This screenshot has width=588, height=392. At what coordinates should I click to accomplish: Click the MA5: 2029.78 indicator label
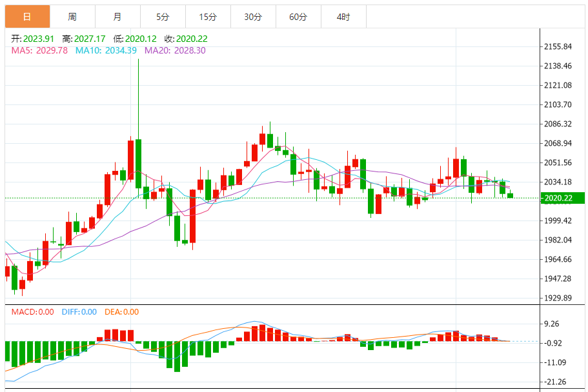click(x=39, y=50)
